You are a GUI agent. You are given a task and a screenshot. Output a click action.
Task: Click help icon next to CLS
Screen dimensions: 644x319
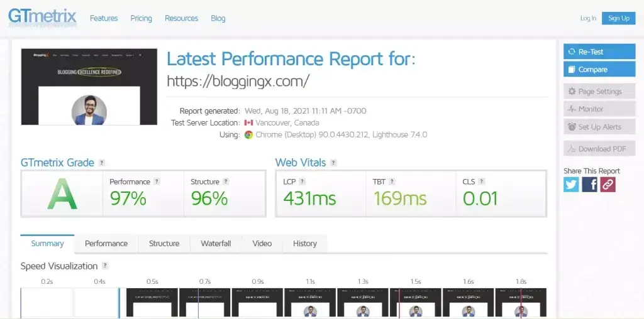481,181
